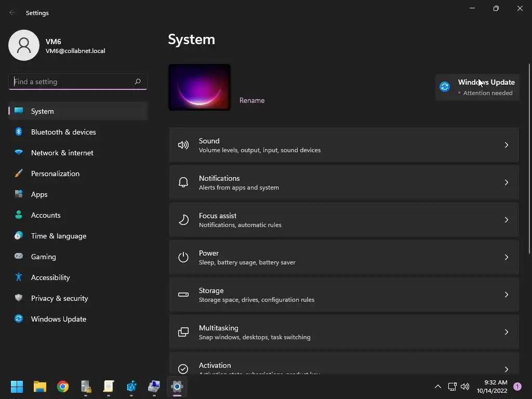The width and height of the screenshot is (532, 399).
Task: Open Bluetooth & devices settings
Action: tap(78, 132)
